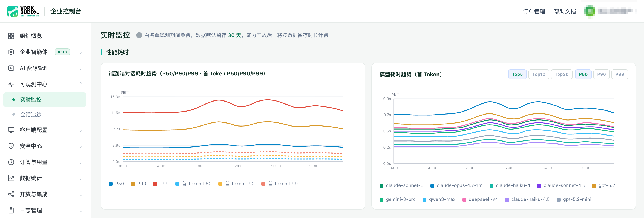This screenshot has width=644, height=218.
Task: Select the Top10 filter
Action: tap(539, 74)
